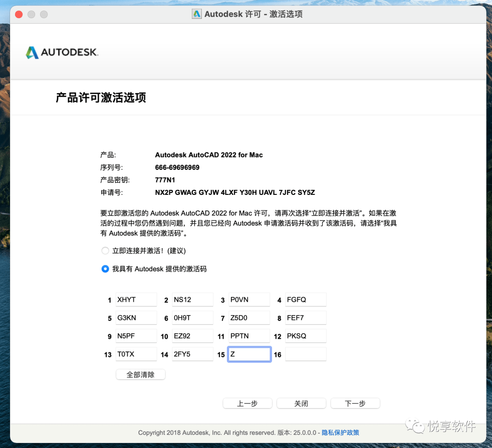Click activation code field 8 containing FEF7

(x=306, y=318)
